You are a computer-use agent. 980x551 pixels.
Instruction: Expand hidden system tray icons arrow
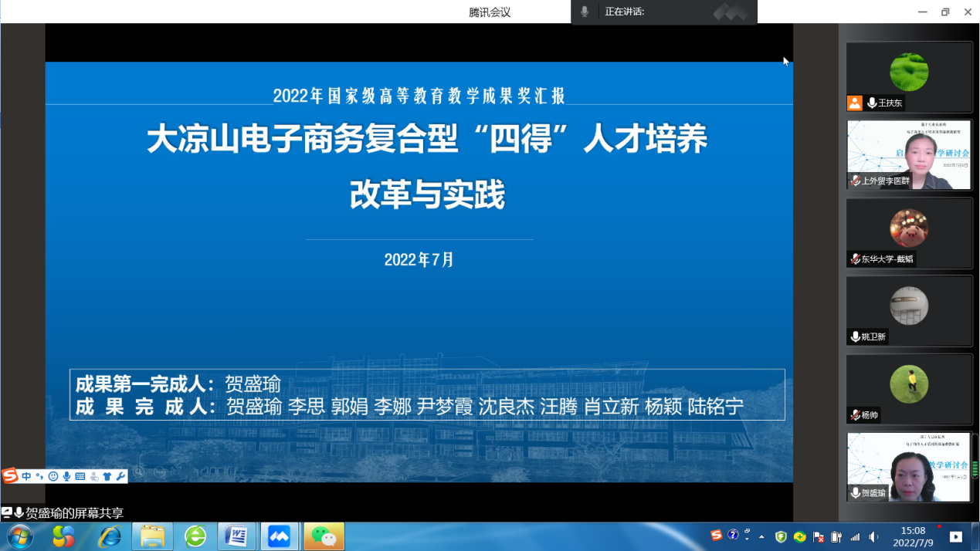[x=761, y=536]
